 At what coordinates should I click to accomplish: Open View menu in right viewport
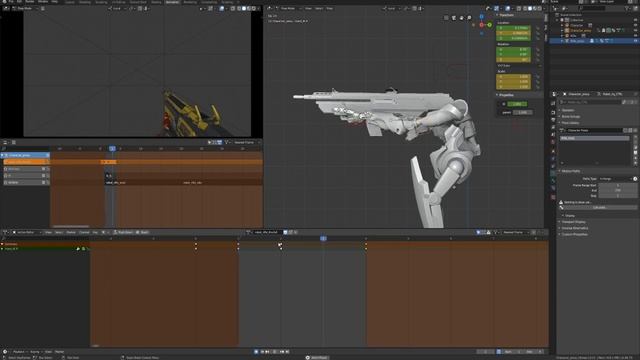pyautogui.click(x=308, y=8)
